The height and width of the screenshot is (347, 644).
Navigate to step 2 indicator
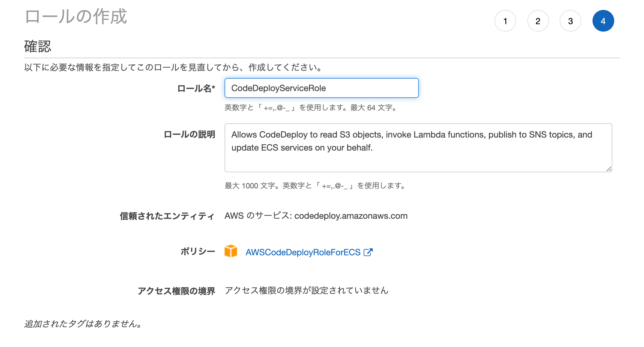click(x=538, y=21)
